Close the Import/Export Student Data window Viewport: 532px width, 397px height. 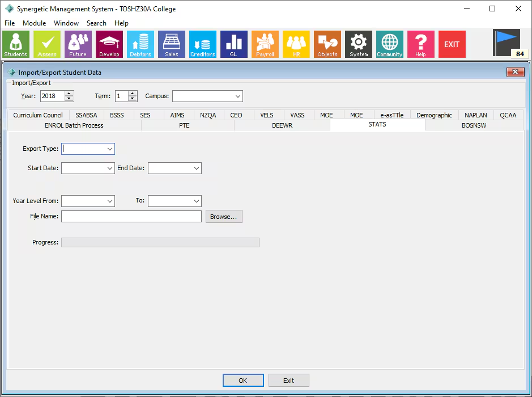[516, 72]
